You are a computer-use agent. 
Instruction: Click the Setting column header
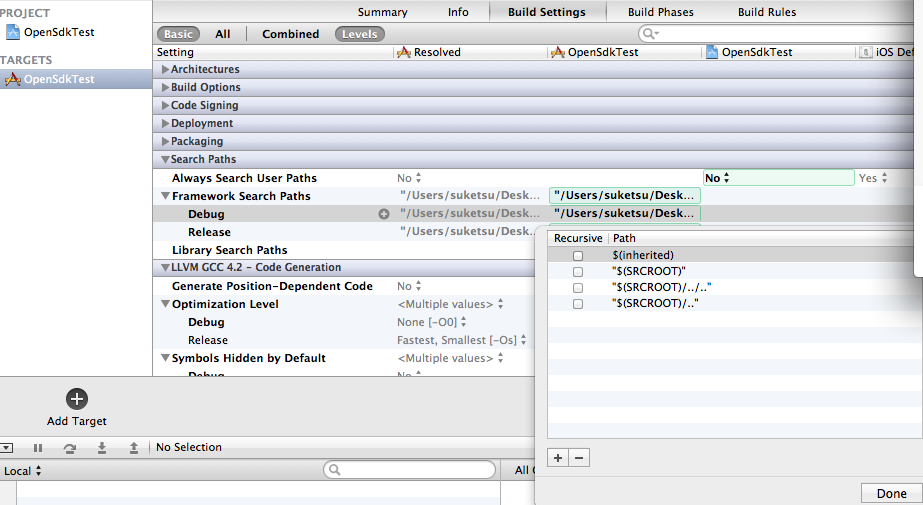[175, 52]
